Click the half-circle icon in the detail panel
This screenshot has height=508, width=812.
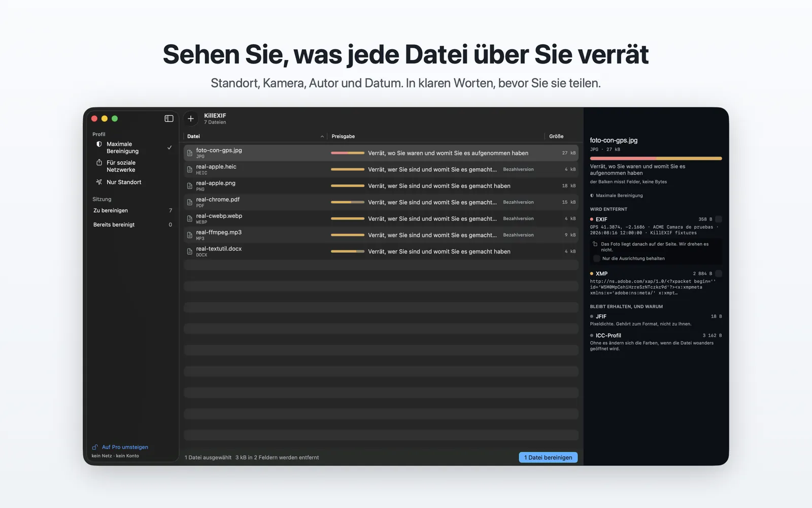[x=592, y=196]
